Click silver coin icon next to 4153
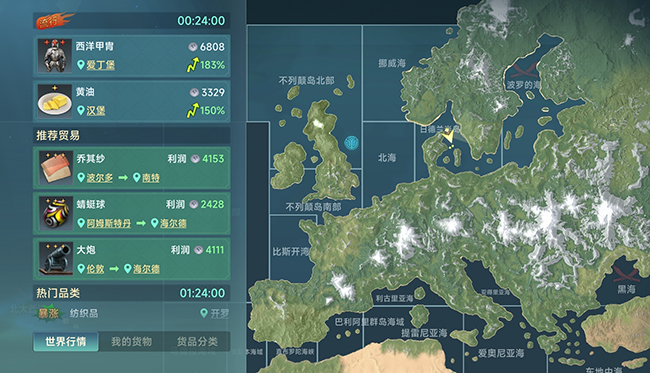 tap(195, 159)
